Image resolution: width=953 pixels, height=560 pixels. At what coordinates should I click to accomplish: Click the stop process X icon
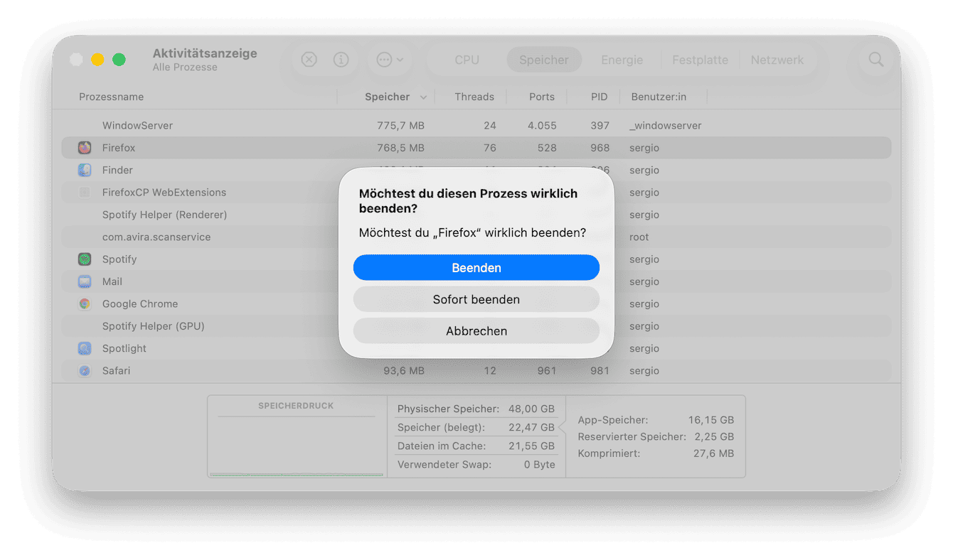click(309, 60)
